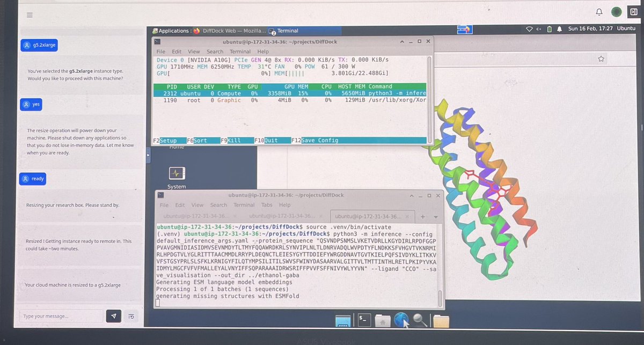Viewport: 644px width, 345px height.
Task: Open terminal icon in GPU monitor title bar
Action: click(x=157, y=41)
